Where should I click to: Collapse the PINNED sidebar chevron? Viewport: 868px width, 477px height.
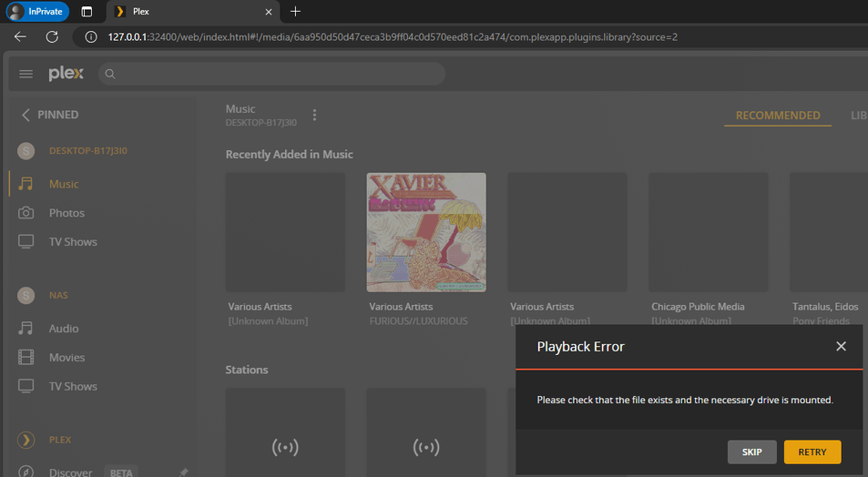pyautogui.click(x=25, y=115)
